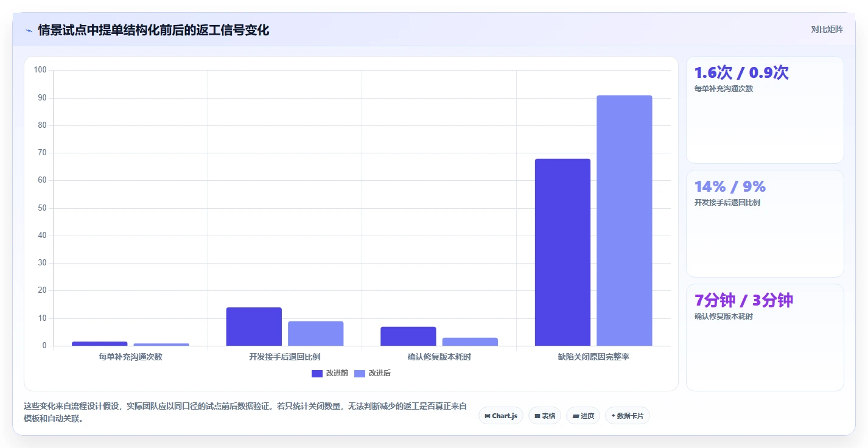Select the 表格 tag chip
The height and width of the screenshot is (448, 868).
point(545,416)
